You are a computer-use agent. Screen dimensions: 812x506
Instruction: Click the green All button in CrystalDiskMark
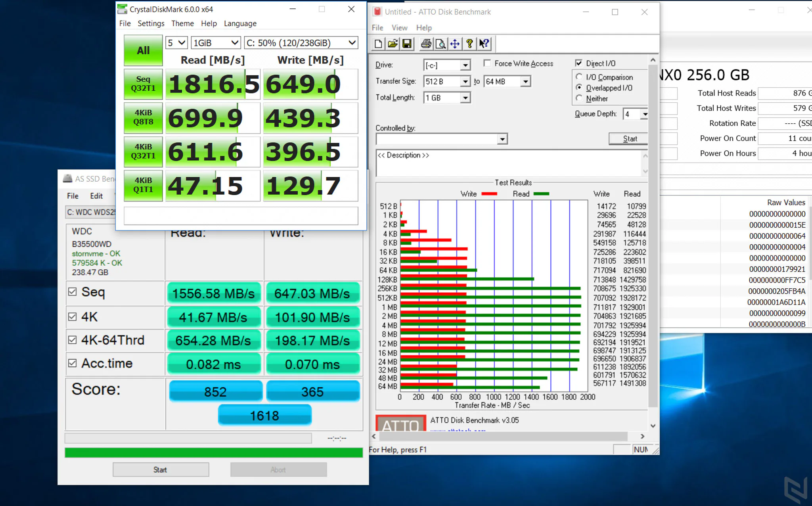(143, 50)
